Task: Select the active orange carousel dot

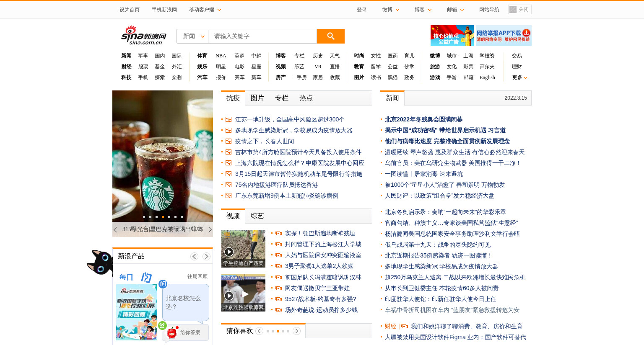Action: click(163, 217)
